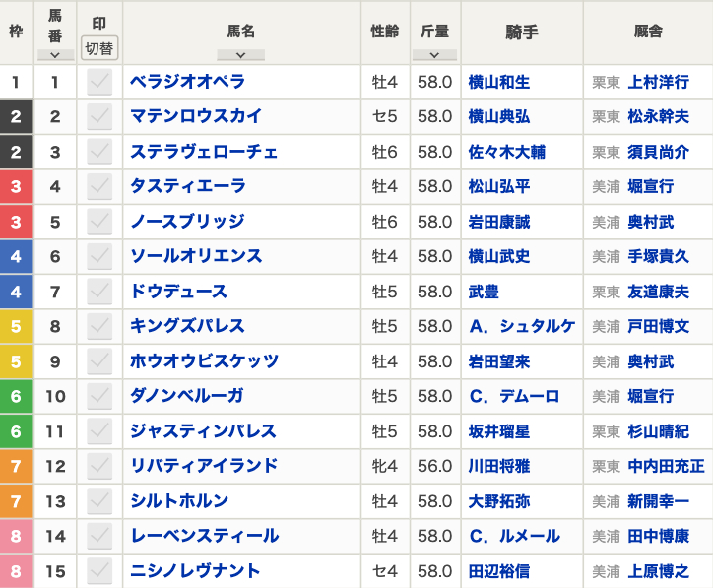Open horse page for ソールオリエンス
This screenshot has height=588, width=713.
[x=196, y=256]
